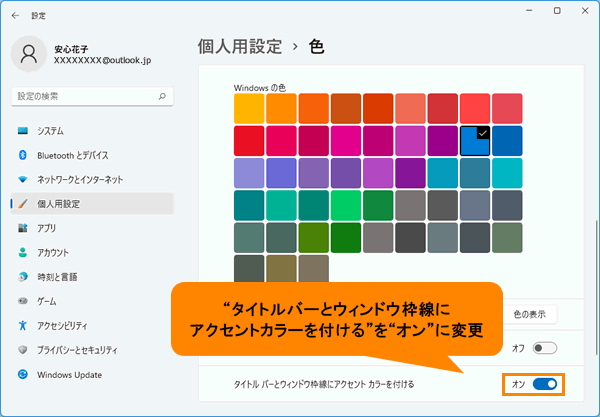Click the アカウント person icon
The height and width of the screenshot is (417, 600).
coord(22,252)
